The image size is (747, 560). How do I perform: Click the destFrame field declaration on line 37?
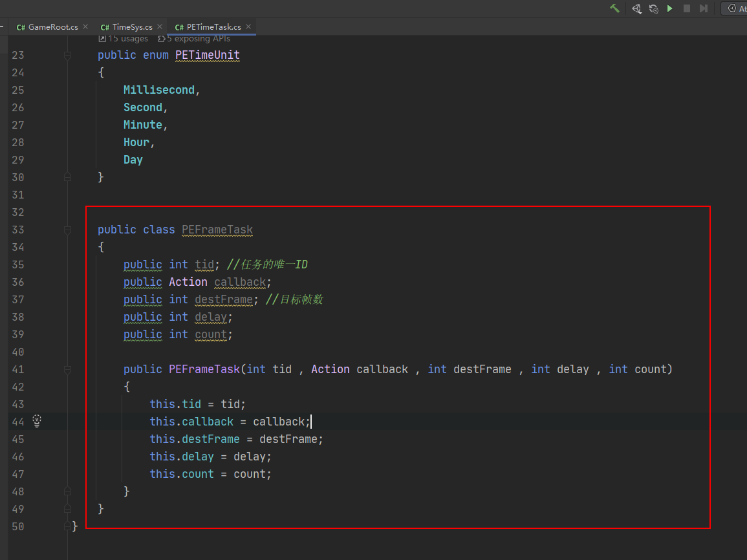click(x=223, y=299)
